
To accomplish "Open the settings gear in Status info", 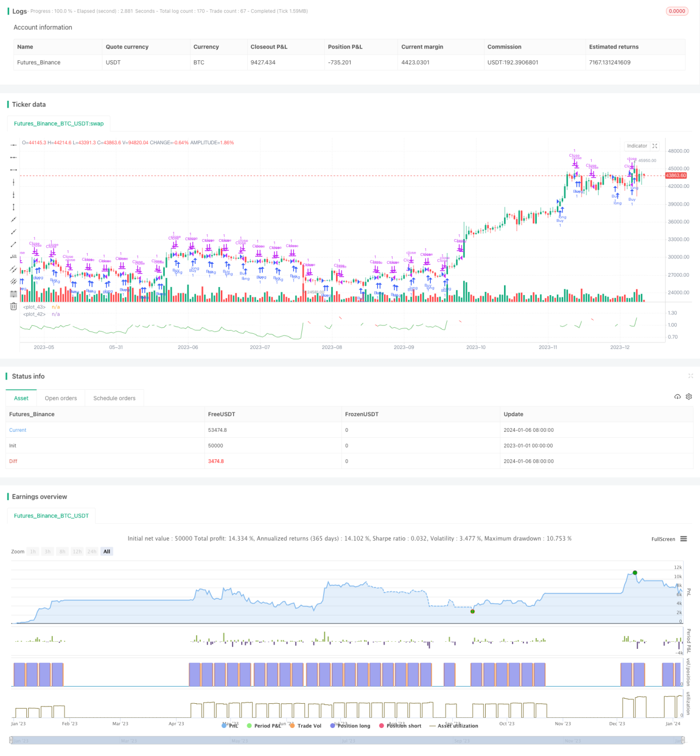I will pyautogui.click(x=689, y=397).
